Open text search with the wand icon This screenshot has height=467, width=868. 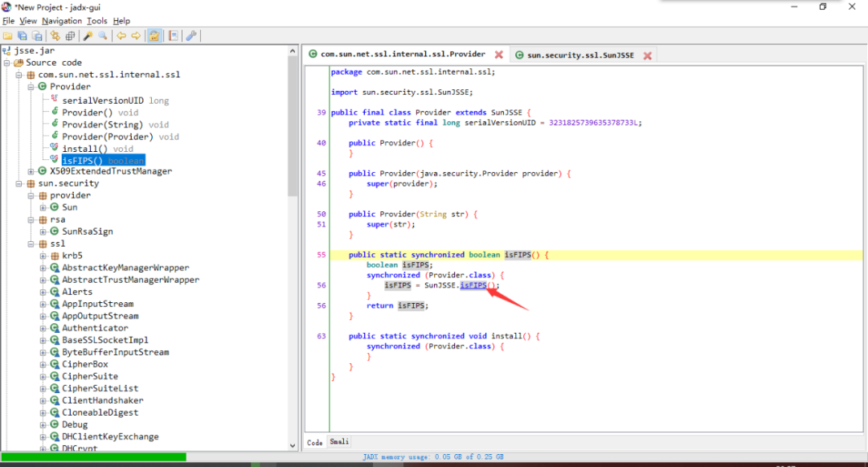pyautogui.click(x=88, y=36)
